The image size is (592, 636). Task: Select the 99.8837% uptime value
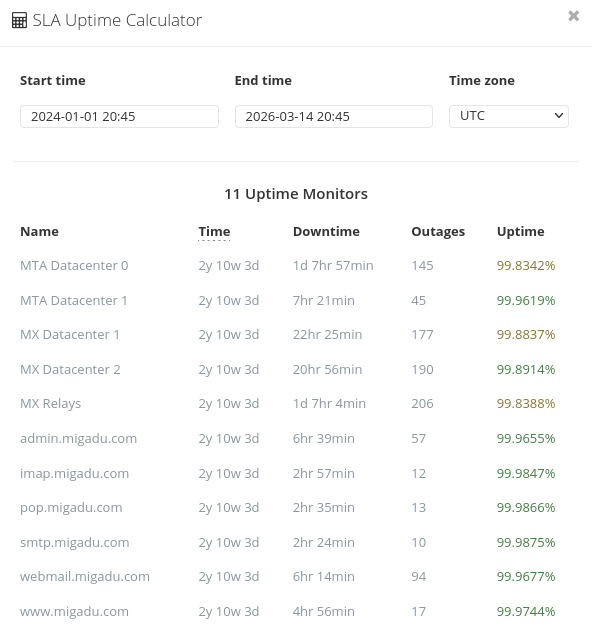(526, 335)
